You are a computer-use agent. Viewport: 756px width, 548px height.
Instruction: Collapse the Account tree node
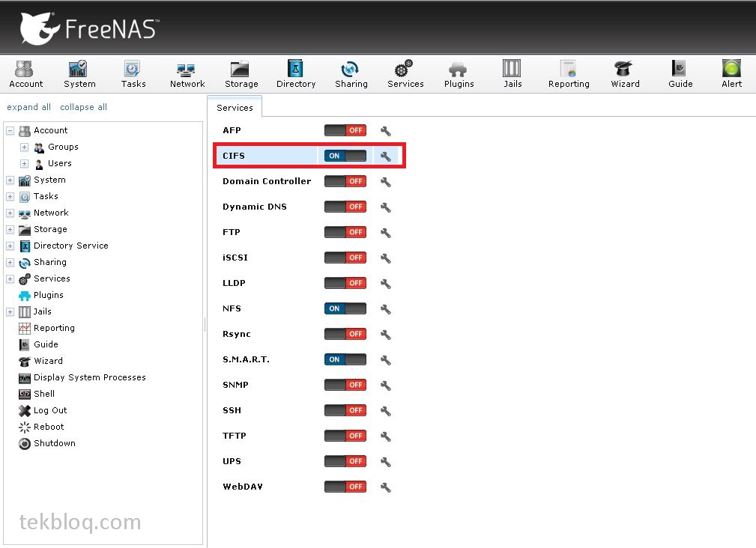click(x=10, y=130)
